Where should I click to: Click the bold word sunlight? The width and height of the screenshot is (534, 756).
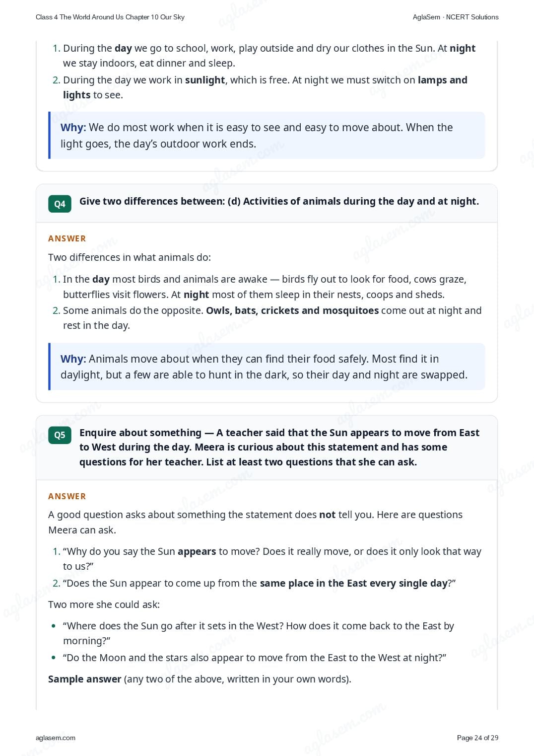pyautogui.click(x=205, y=80)
